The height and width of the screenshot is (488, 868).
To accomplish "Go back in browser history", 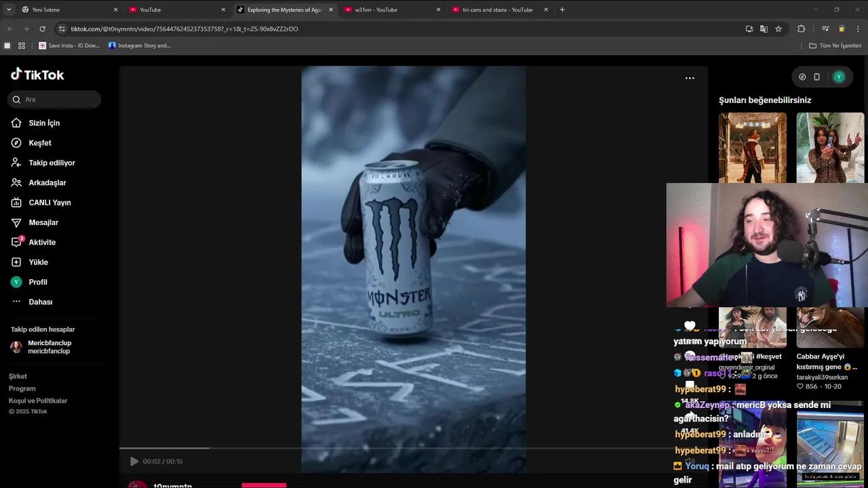I will pos(9,29).
